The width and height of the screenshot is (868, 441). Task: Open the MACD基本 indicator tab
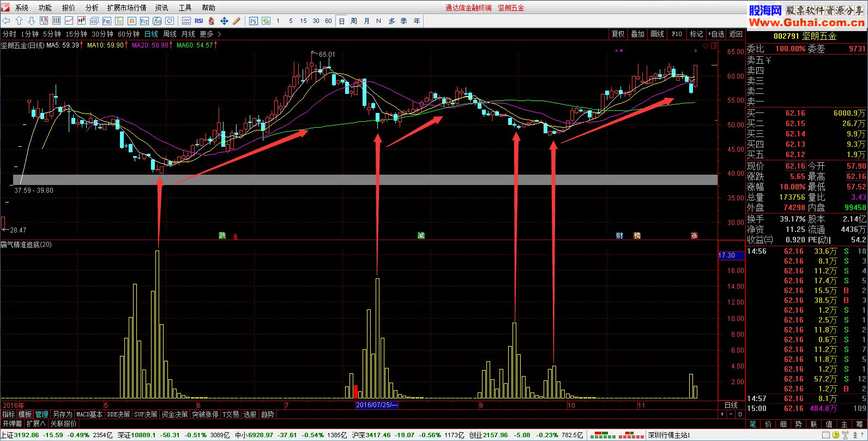click(89, 414)
